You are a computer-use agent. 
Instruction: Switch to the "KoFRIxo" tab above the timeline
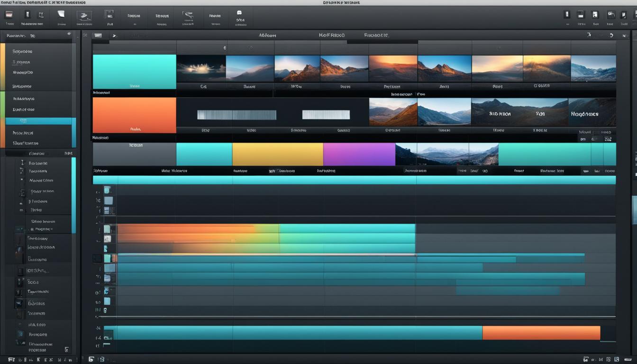[332, 36]
